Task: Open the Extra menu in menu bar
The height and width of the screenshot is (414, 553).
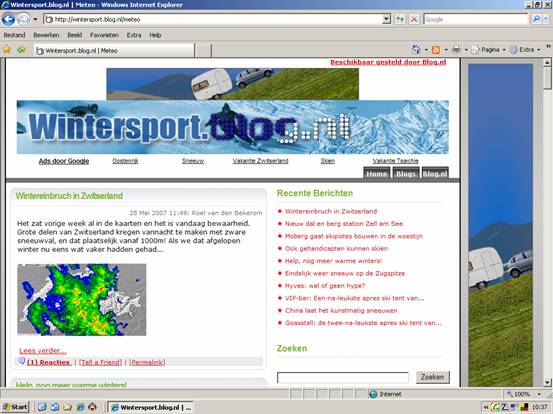Action: point(134,35)
